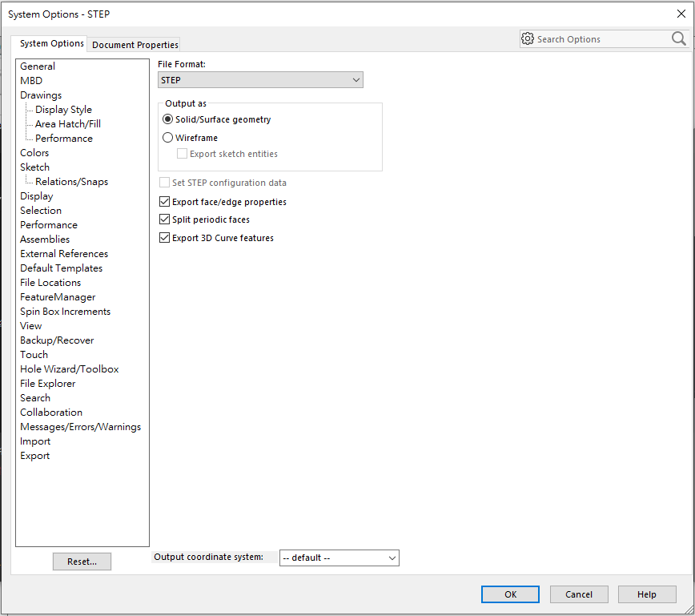Select Export category

[34, 456]
